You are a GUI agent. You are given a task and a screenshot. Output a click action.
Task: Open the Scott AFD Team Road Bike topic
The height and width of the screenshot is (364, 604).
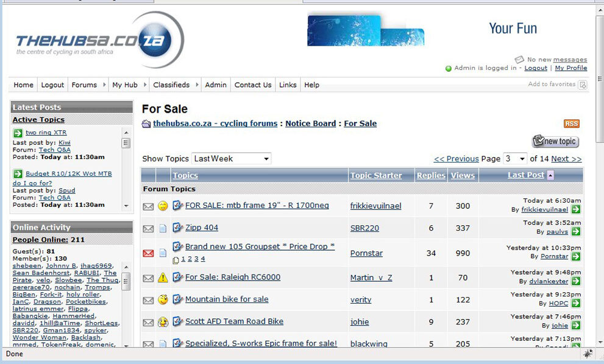click(234, 321)
